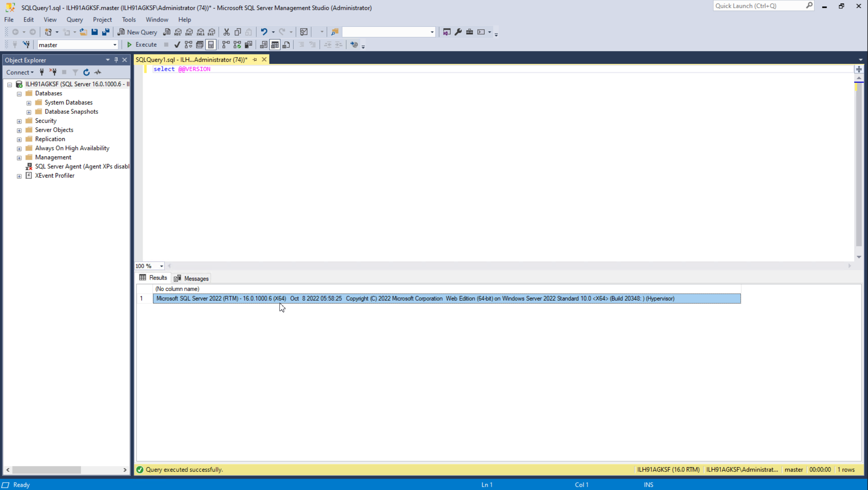Click the MDX query icon
Image resolution: width=868 pixels, height=490 pixels.
pos(178,32)
